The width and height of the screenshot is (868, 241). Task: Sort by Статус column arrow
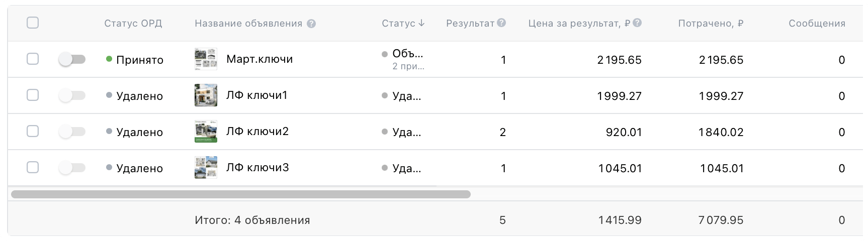tap(421, 23)
